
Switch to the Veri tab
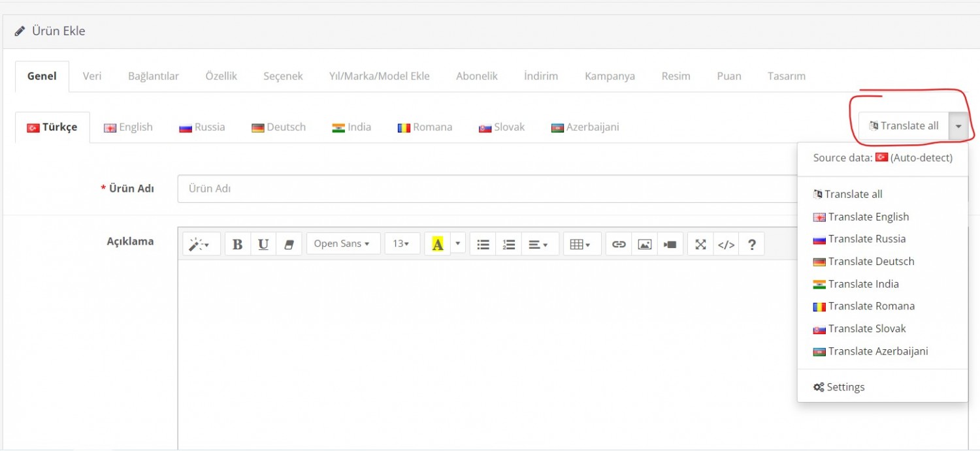pyautogui.click(x=91, y=76)
